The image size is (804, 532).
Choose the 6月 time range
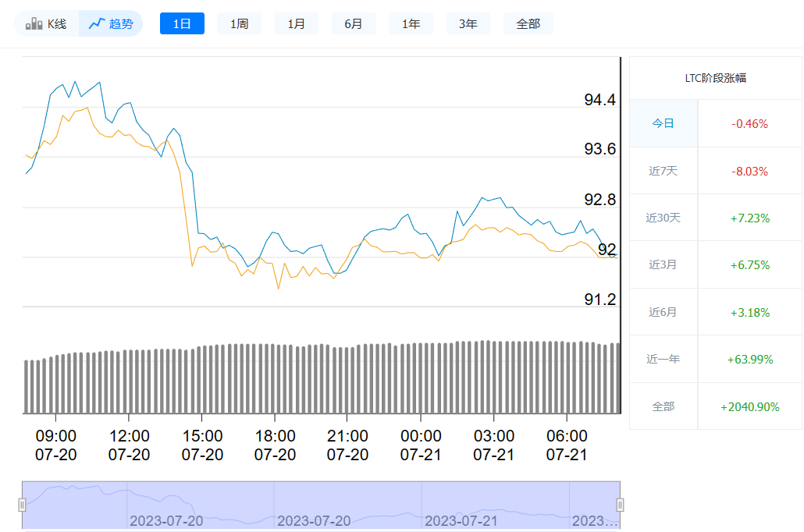[354, 24]
